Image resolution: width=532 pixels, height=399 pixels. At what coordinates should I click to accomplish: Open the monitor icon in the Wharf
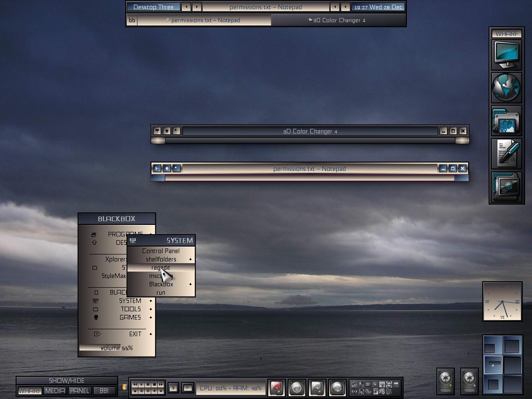tap(506, 54)
